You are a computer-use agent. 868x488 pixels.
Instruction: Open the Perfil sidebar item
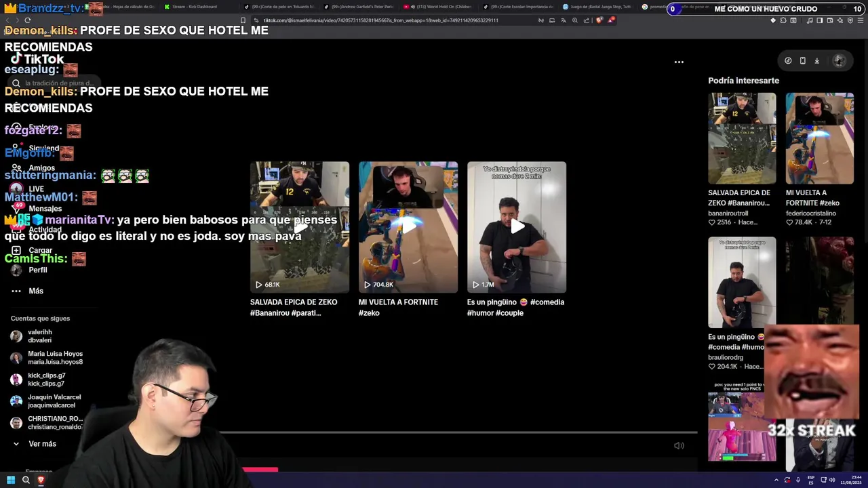[x=29, y=270]
